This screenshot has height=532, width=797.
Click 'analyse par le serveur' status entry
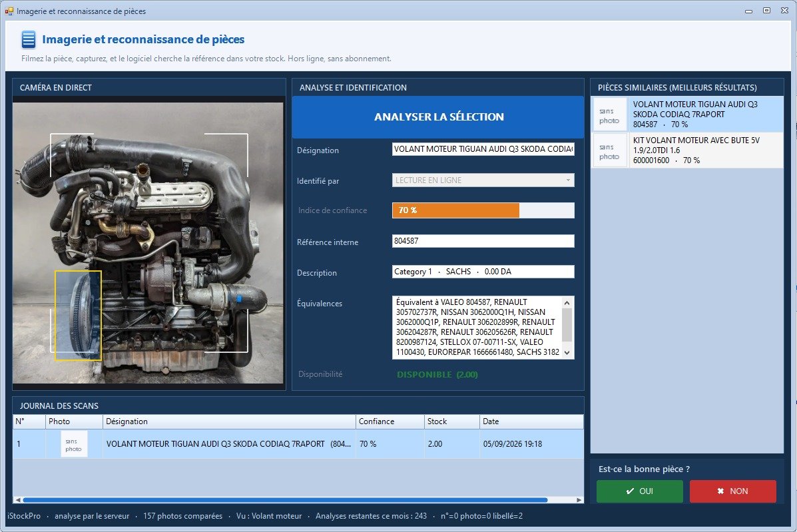(x=92, y=516)
